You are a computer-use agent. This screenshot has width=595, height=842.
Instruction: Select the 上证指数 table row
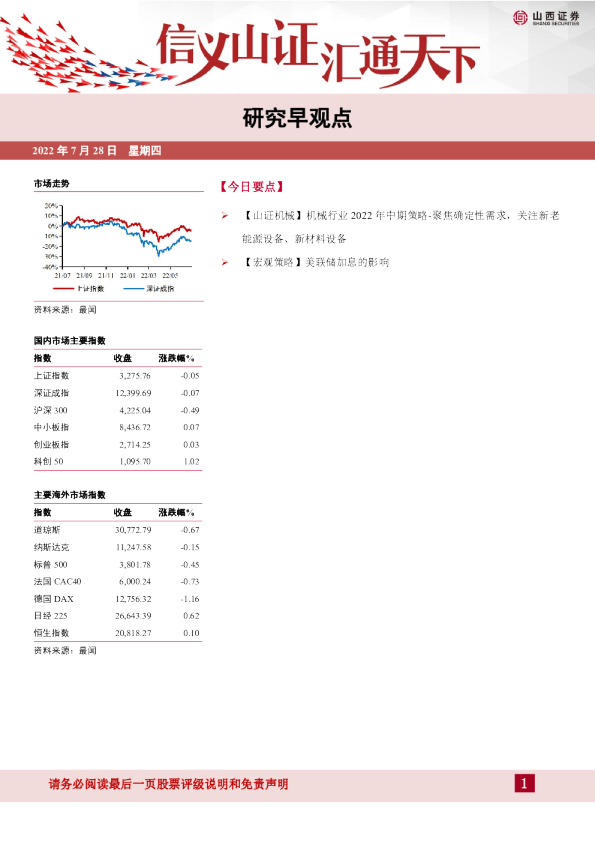coord(117,375)
